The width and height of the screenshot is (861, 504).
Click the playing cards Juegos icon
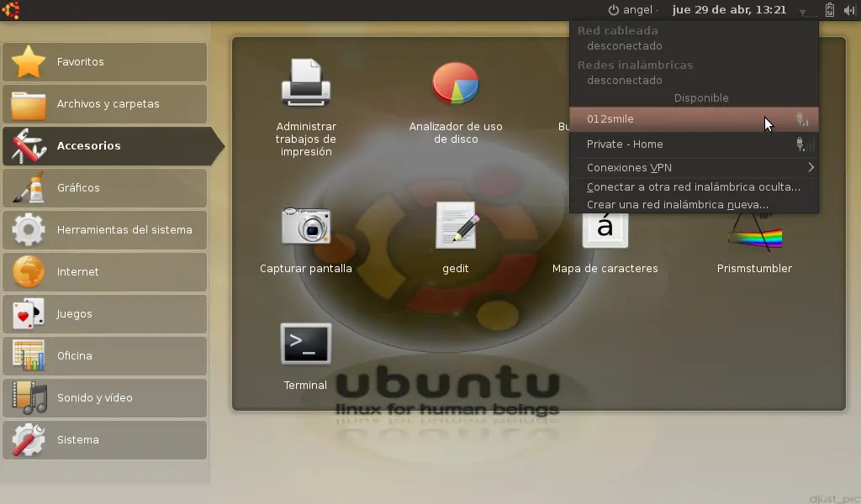[29, 313]
